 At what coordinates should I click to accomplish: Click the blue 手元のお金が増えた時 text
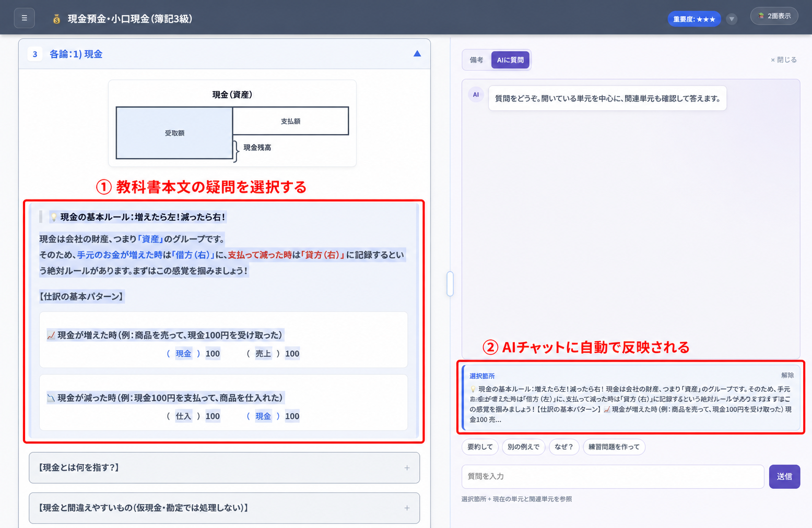tap(120, 255)
